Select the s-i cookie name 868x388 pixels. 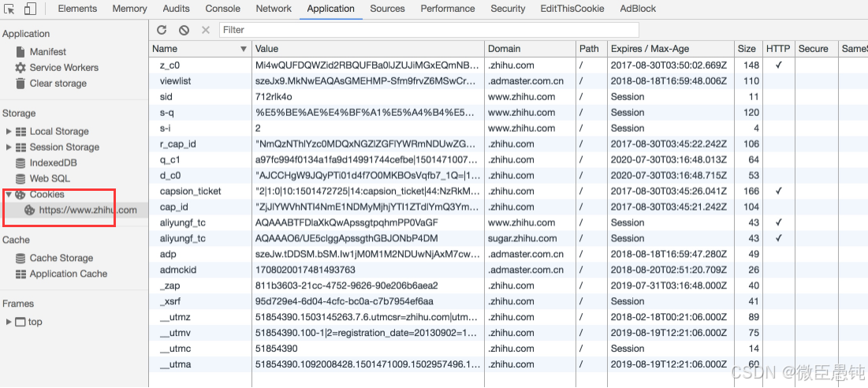point(166,129)
